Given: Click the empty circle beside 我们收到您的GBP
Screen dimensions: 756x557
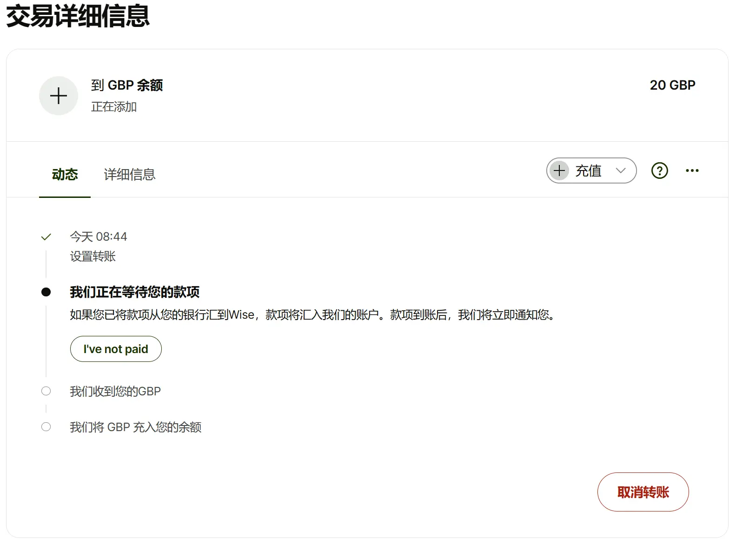Looking at the screenshot, I should click(46, 391).
